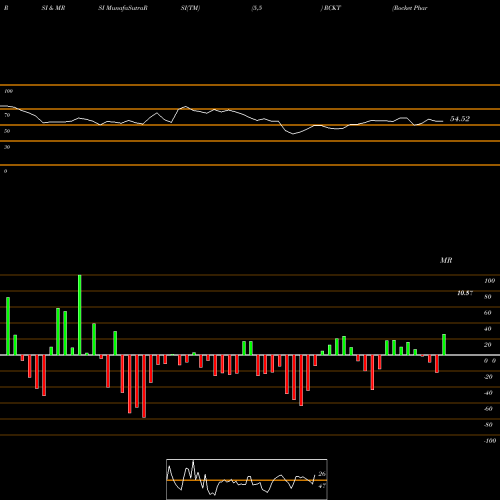This screenshot has height=500, width=500.
Task: Click the MR axis label 40
Action: coord(488,329)
